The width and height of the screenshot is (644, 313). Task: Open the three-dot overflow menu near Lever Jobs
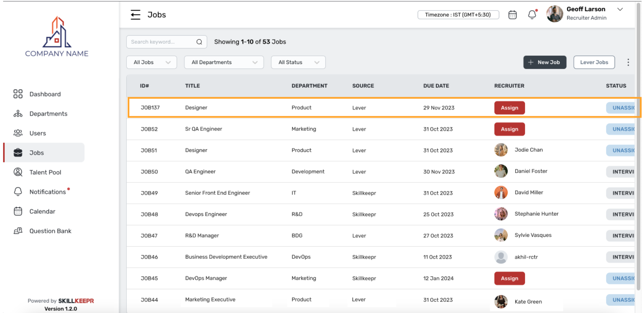[628, 62]
